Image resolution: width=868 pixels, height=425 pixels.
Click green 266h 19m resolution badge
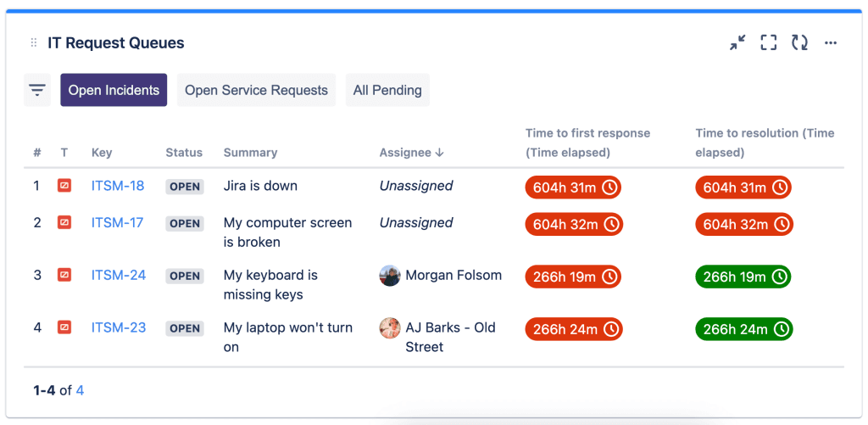(x=743, y=277)
